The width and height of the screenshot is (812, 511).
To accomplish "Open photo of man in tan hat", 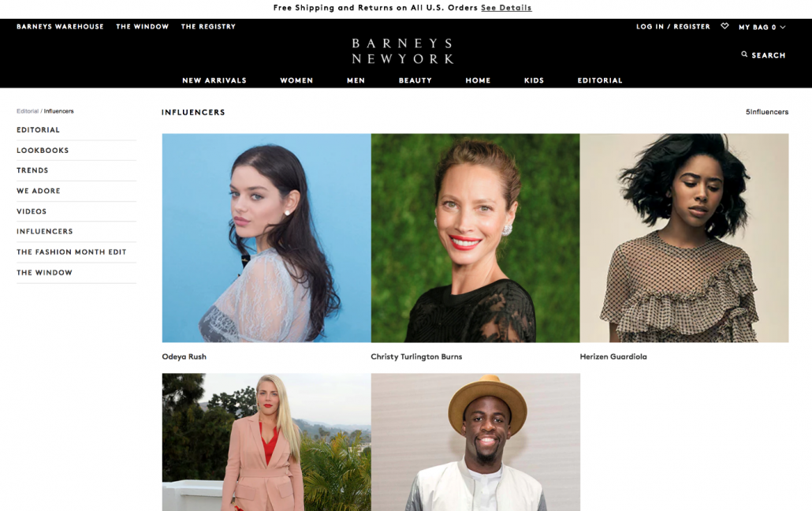I will 475,442.
